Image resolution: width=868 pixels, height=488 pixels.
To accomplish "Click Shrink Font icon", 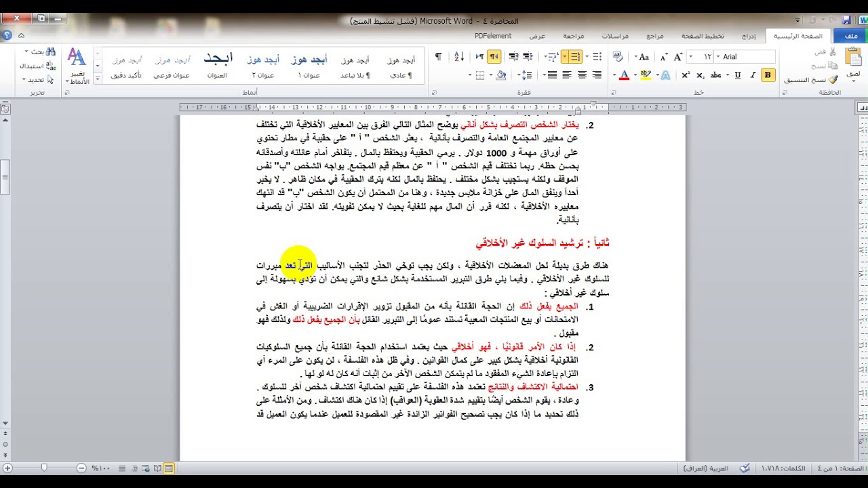I will click(x=664, y=57).
